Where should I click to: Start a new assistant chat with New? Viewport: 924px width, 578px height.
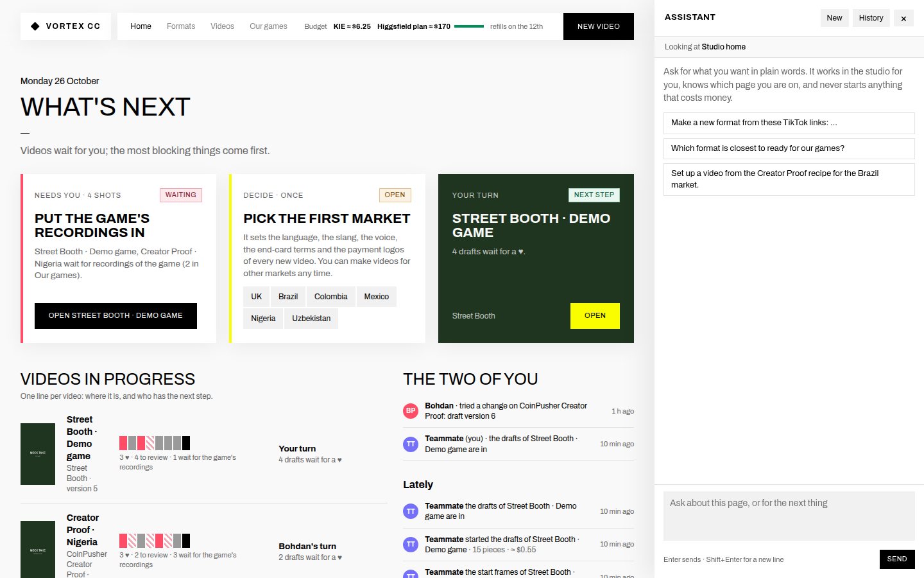pyautogui.click(x=834, y=18)
